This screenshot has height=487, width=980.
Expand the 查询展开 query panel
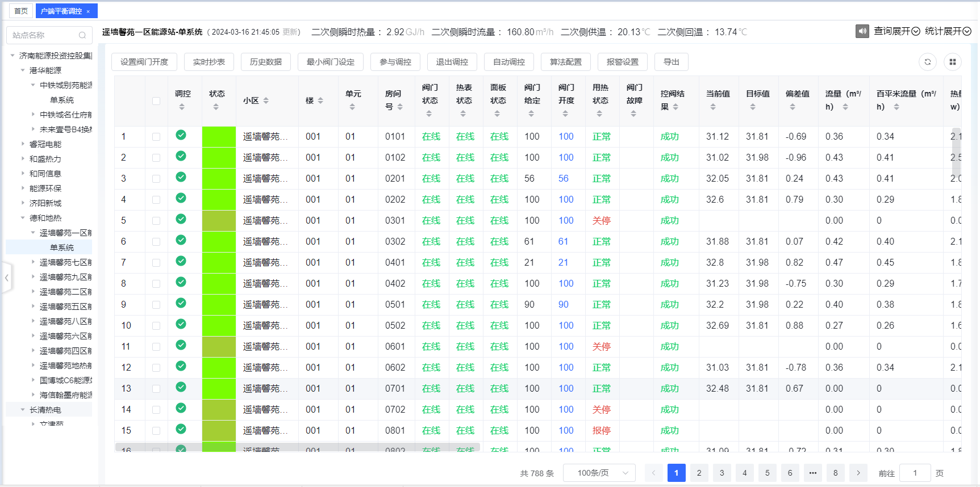pos(896,31)
